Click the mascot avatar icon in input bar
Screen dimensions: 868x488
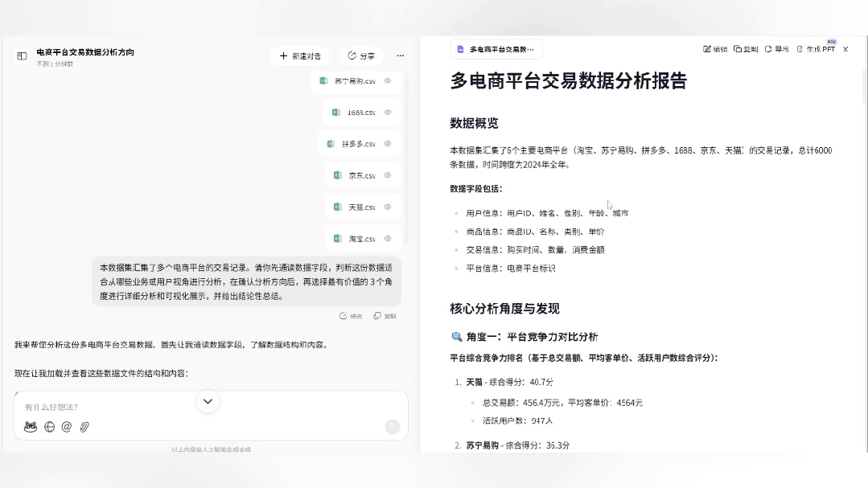(x=30, y=427)
